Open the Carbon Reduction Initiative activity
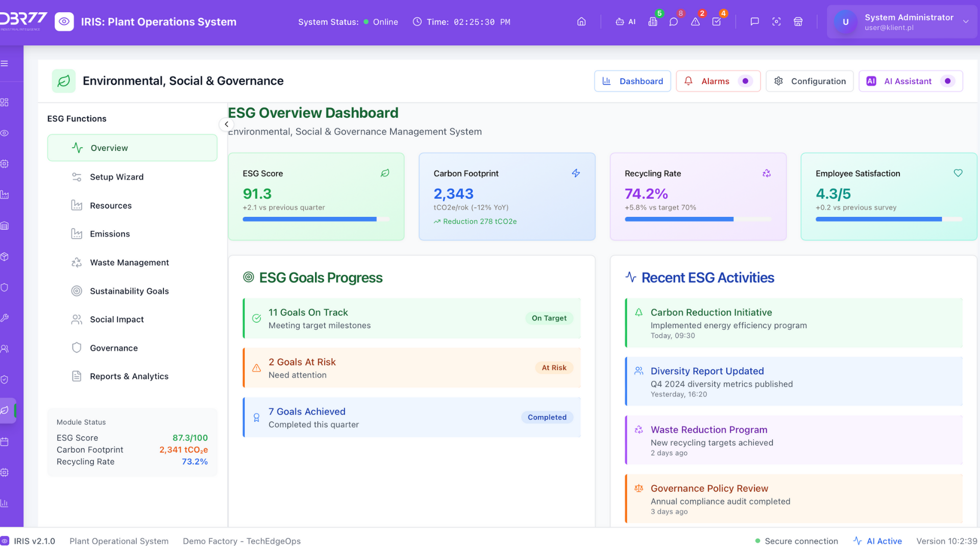Image resolution: width=980 pixels, height=551 pixels. click(x=793, y=323)
